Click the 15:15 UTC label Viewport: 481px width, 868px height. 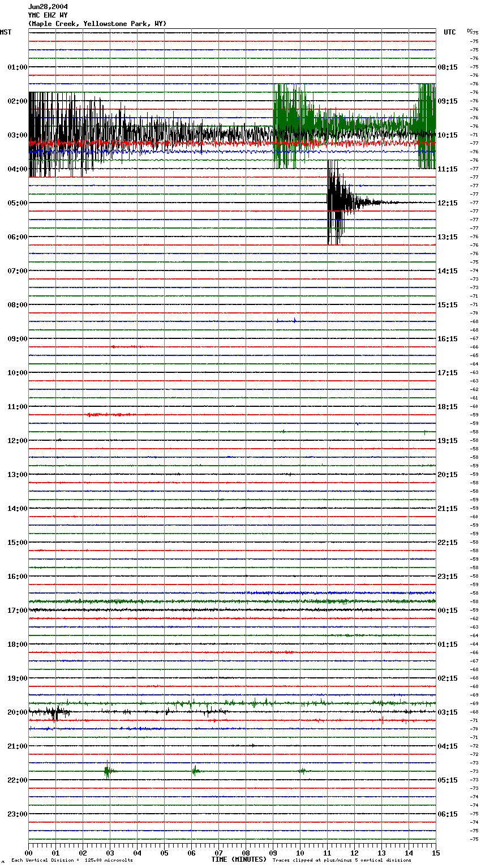click(448, 304)
